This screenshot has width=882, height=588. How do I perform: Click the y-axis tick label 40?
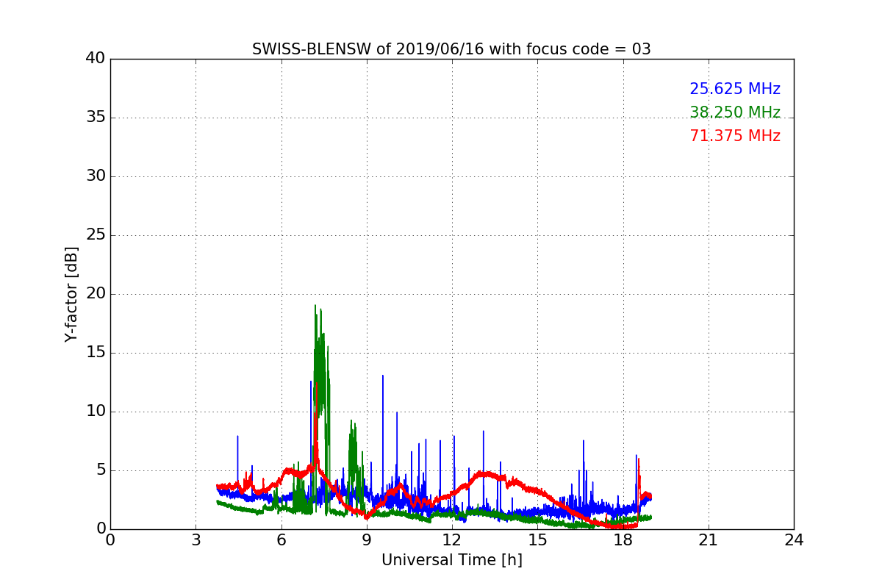(95, 59)
